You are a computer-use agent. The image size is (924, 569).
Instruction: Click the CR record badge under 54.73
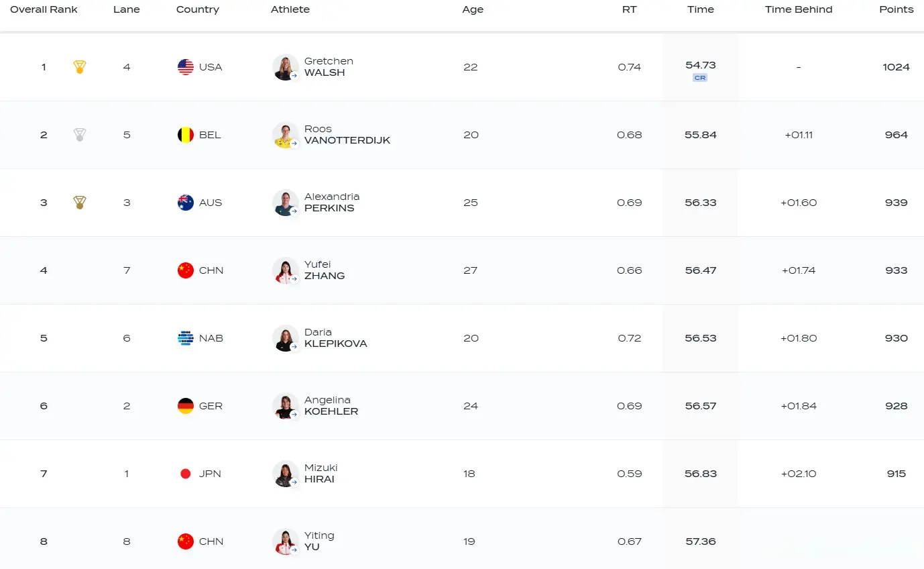[x=700, y=78]
